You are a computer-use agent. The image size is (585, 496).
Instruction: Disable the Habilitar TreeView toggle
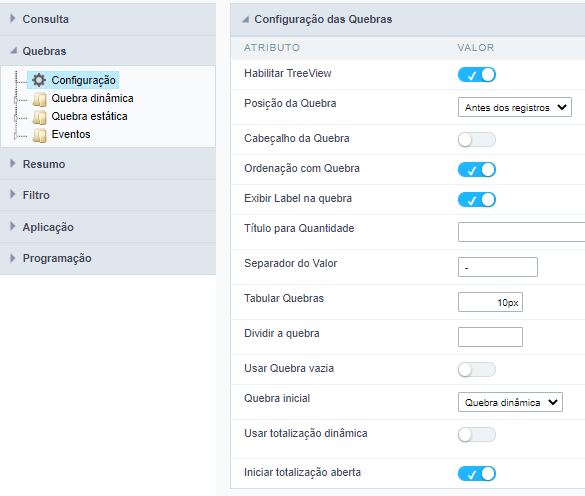click(476, 75)
